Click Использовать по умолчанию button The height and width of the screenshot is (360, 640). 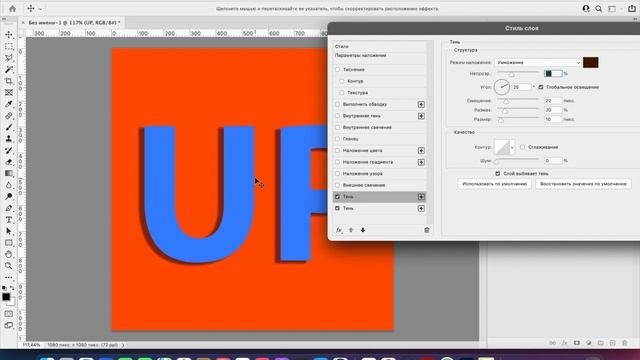(x=494, y=184)
